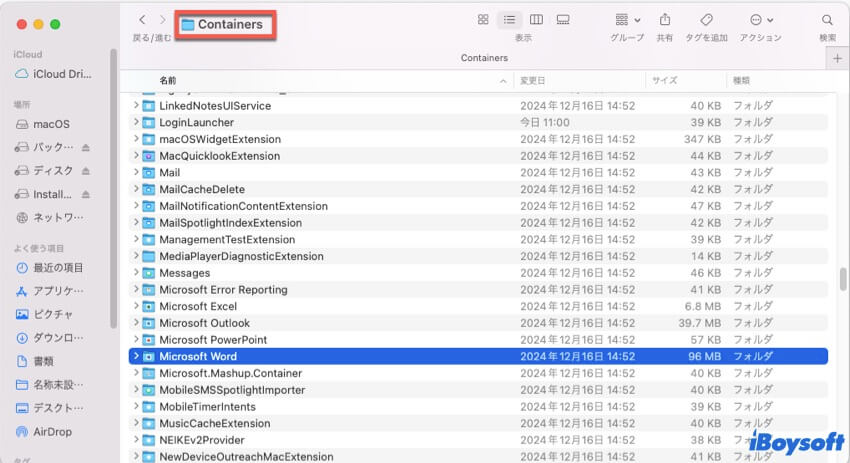Click the sidebar scrollbar thumb
850x463 pixels.
click(113, 188)
